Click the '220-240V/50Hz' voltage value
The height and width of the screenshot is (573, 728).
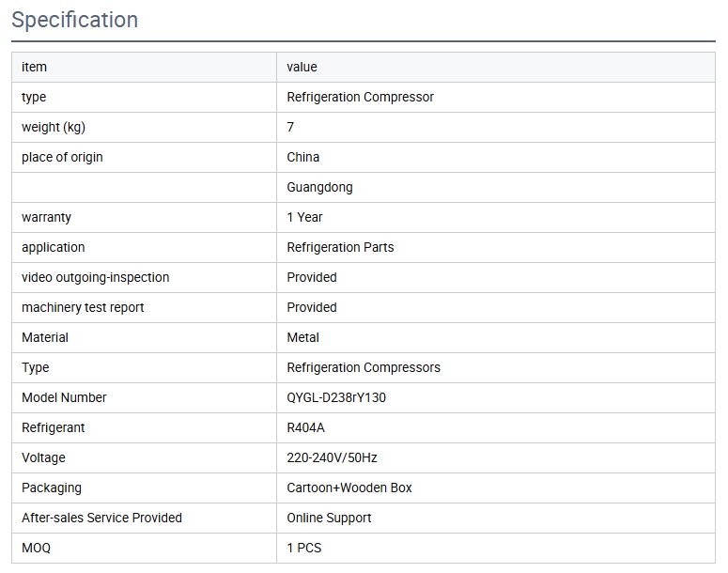pyautogui.click(x=332, y=457)
